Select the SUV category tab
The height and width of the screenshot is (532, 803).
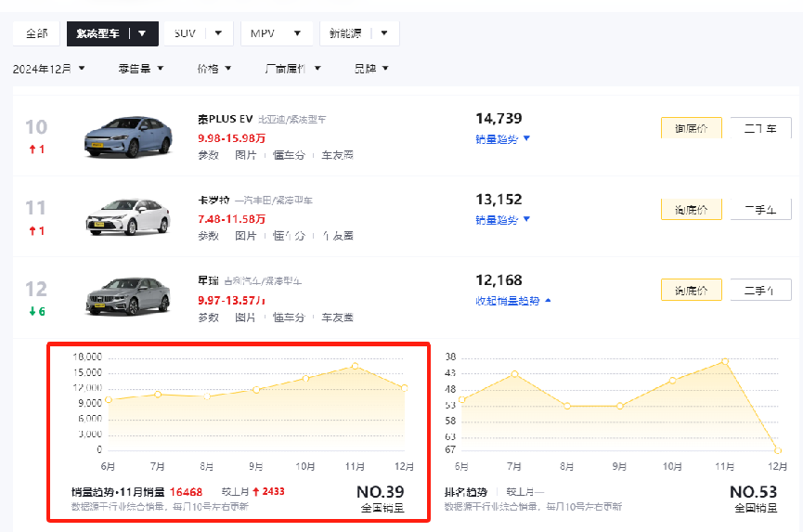[x=185, y=33]
